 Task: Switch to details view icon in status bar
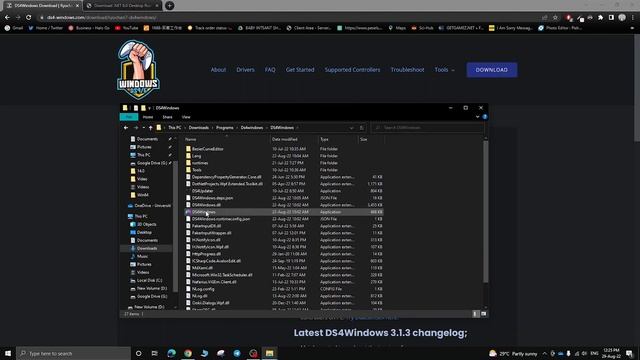click(x=476, y=314)
